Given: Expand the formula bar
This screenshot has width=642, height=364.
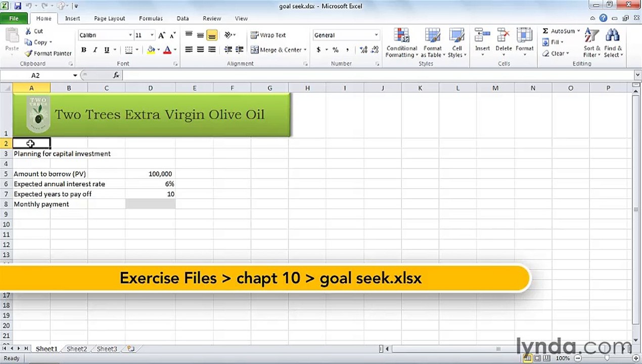Looking at the screenshot, I should [x=637, y=75].
